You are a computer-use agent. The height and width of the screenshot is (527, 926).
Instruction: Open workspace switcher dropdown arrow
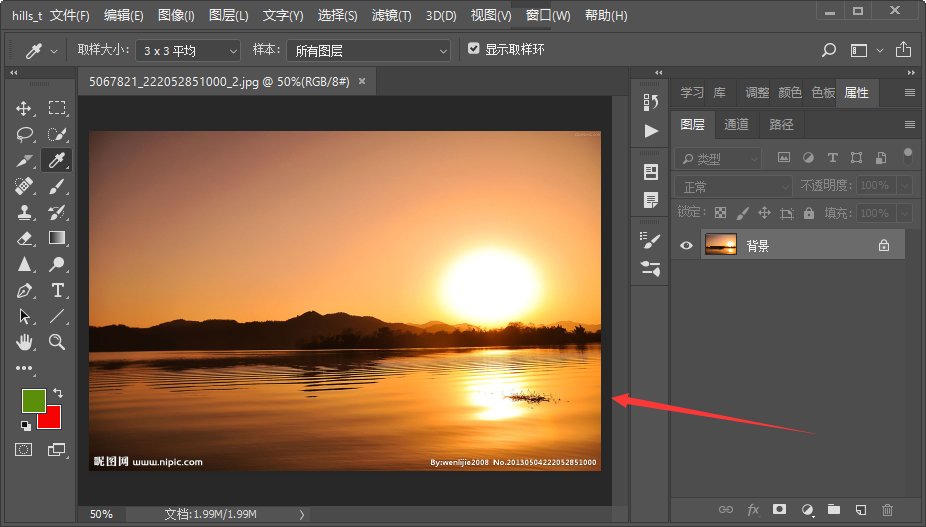(880, 51)
